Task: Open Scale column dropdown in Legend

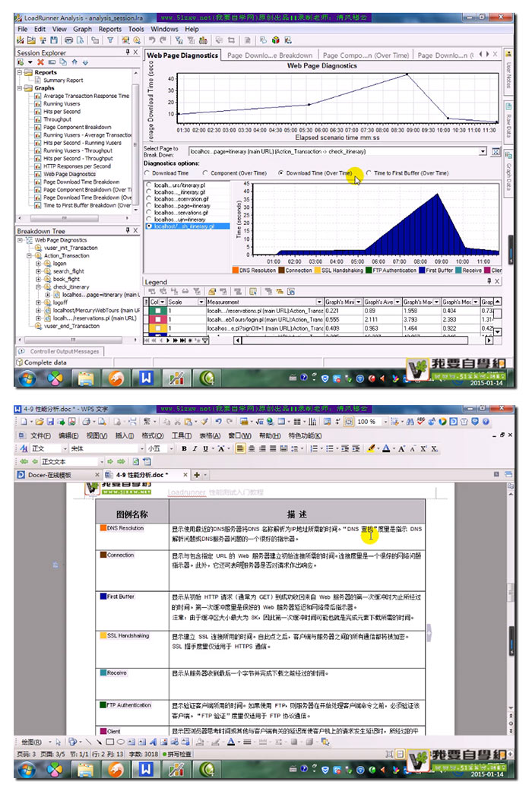Action: (201, 302)
